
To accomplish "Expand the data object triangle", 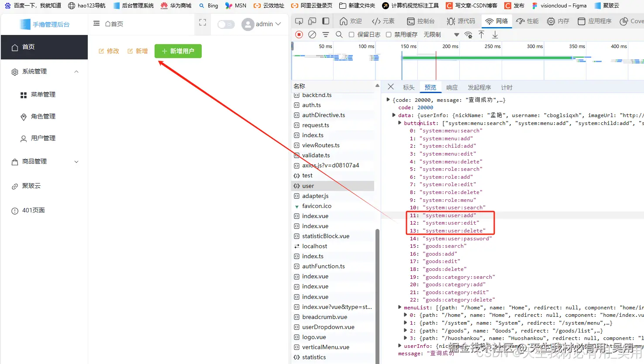I will (x=394, y=115).
